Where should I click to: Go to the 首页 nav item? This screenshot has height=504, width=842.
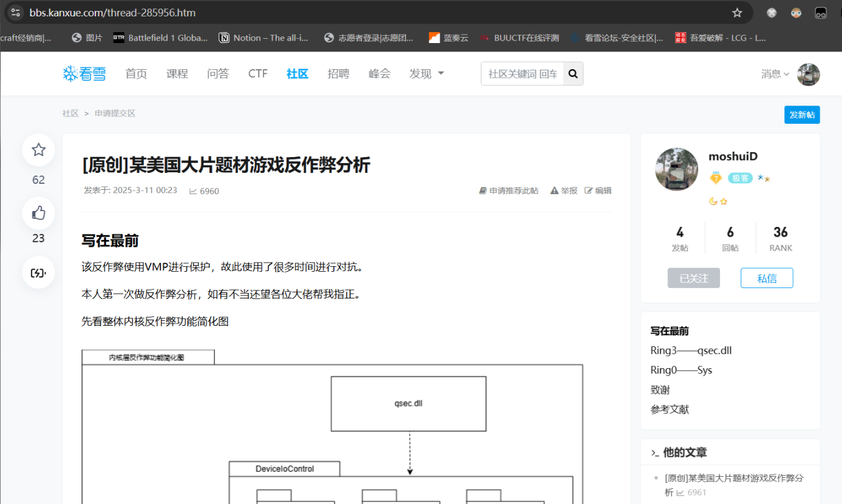click(x=136, y=73)
